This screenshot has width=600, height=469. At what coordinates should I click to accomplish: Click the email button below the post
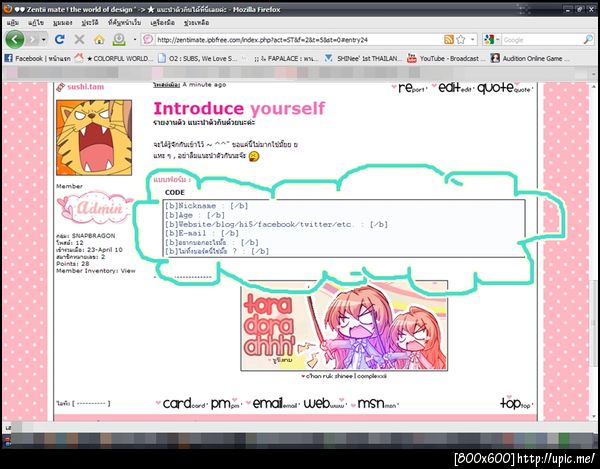pyautogui.click(x=274, y=404)
